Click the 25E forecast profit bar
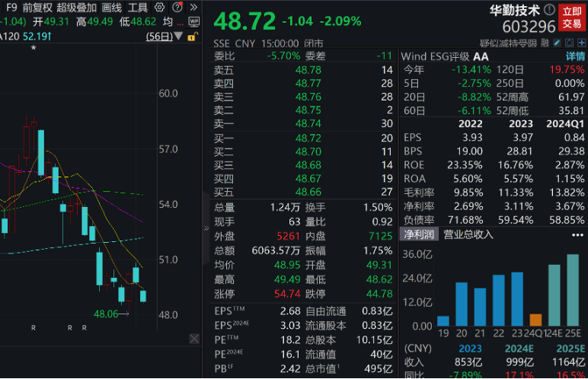This screenshot has width=588, height=379. pos(573,290)
